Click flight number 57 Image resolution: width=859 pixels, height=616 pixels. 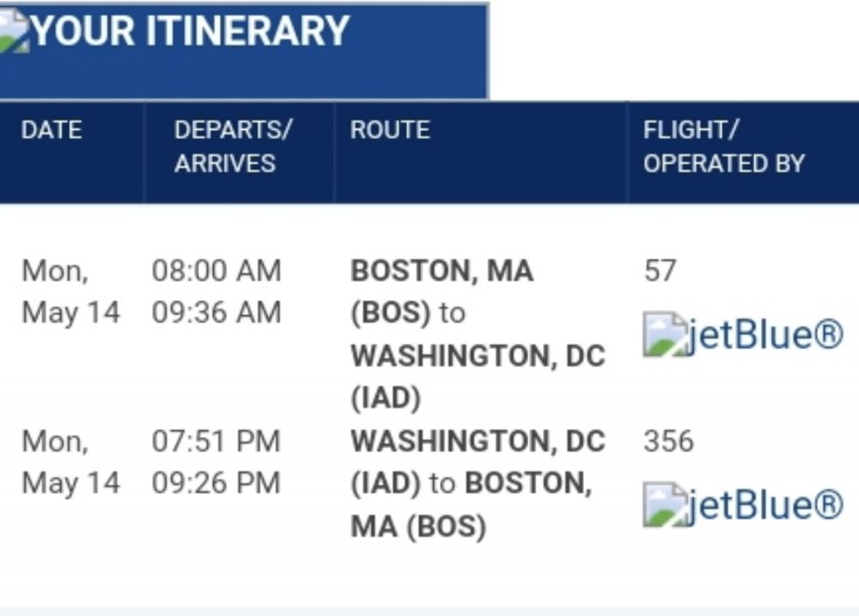(660, 271)
